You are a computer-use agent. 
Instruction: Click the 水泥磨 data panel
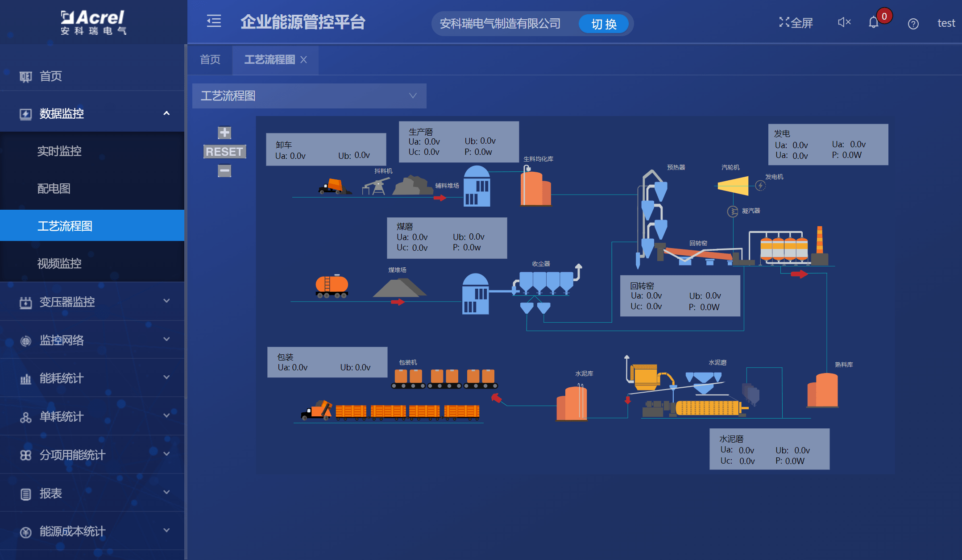[769, 449]
